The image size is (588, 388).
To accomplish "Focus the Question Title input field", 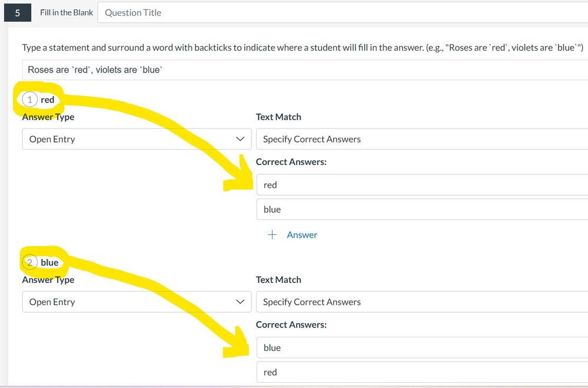I will tap(341, 12).
